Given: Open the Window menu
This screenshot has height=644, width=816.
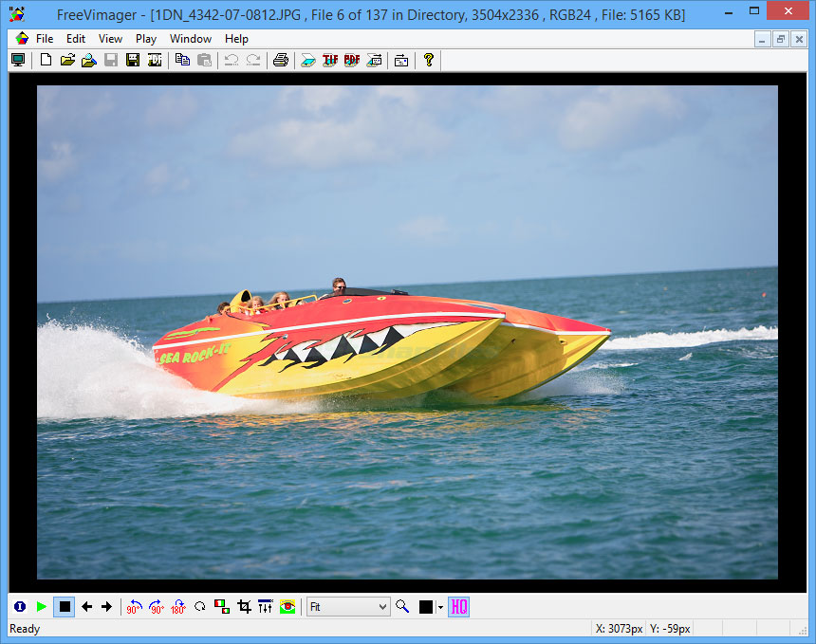Looking at the screenshot, I should [x=191, y=39].
